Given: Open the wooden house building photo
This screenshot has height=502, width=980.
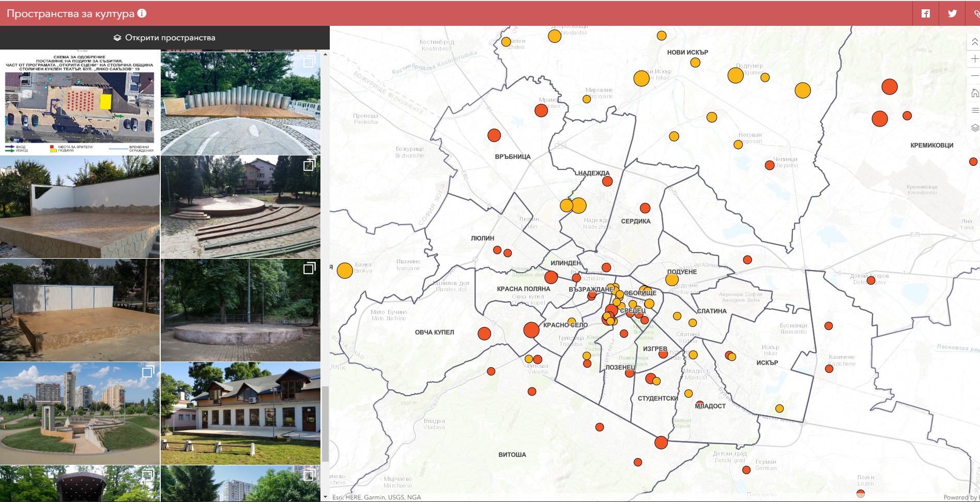Looking at the screenshot, I should tap(240, 413).
